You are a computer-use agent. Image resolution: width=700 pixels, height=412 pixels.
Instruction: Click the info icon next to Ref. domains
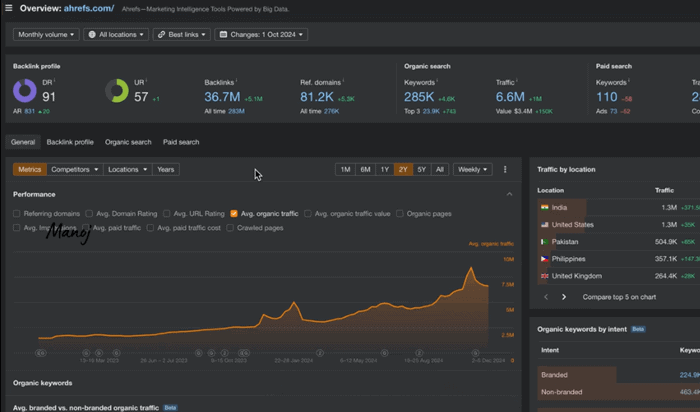pyautogui.click(x=343, y=81)
